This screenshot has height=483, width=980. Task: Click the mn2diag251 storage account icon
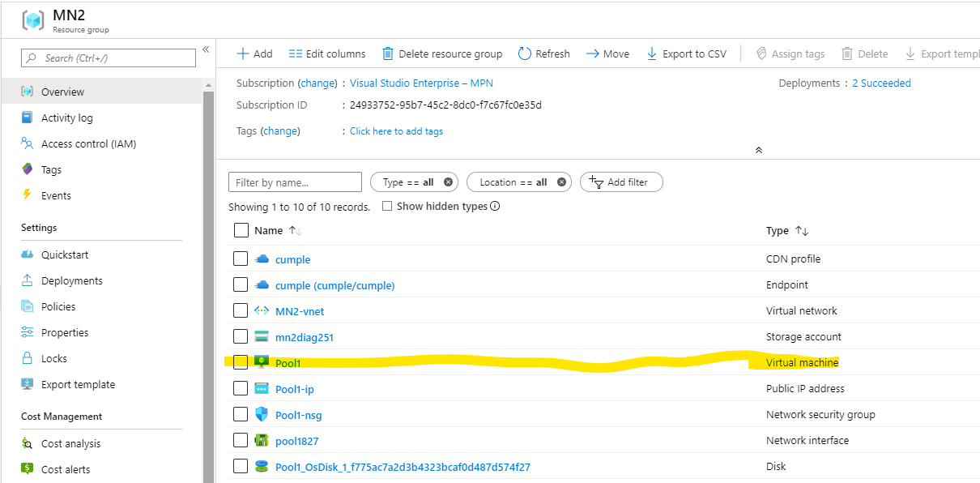(262, 337)
